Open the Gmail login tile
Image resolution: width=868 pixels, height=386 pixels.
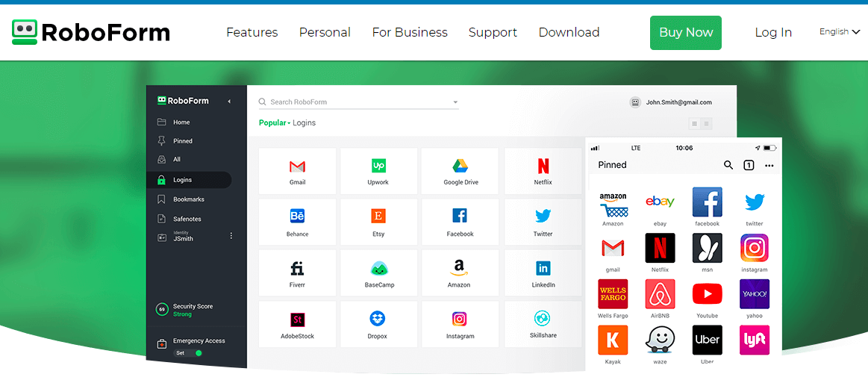point(297,171)
